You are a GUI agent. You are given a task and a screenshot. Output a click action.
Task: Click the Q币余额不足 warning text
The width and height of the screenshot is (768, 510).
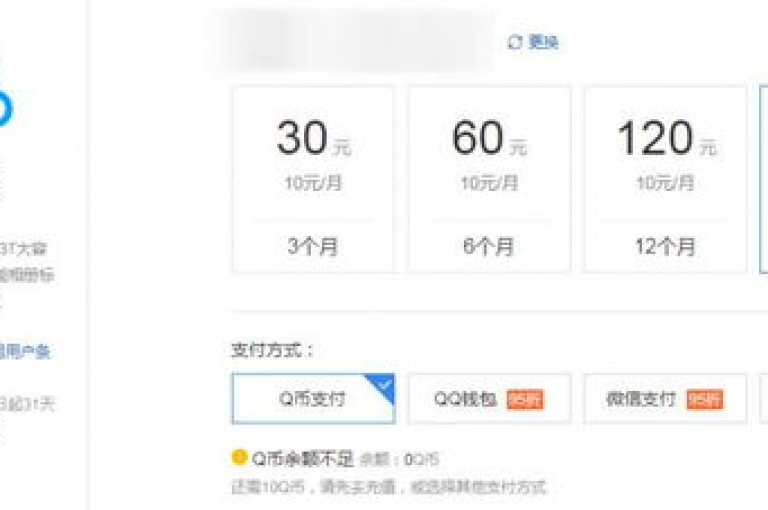coord(302,459)
